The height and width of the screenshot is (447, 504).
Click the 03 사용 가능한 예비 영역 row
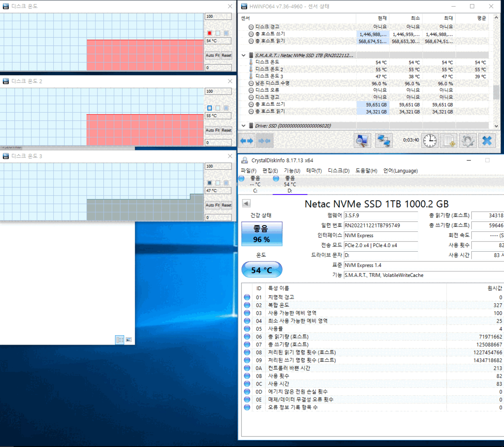(x=373, y=313)
